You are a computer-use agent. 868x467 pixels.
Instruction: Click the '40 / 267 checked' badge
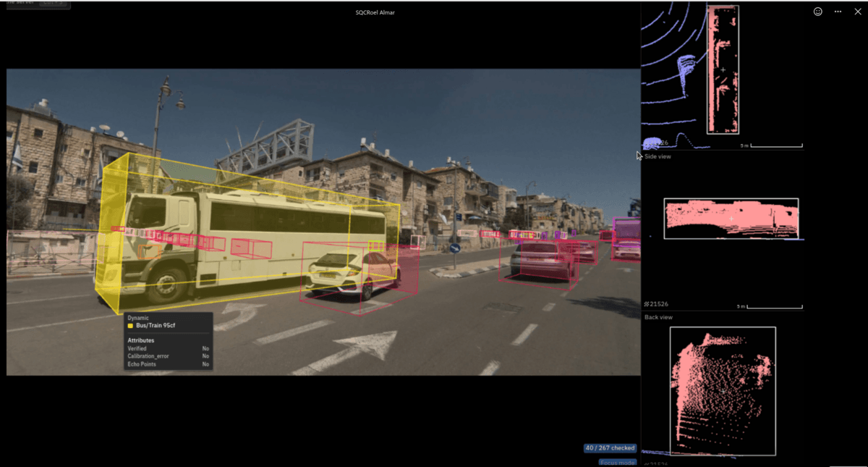pos(610,448)
